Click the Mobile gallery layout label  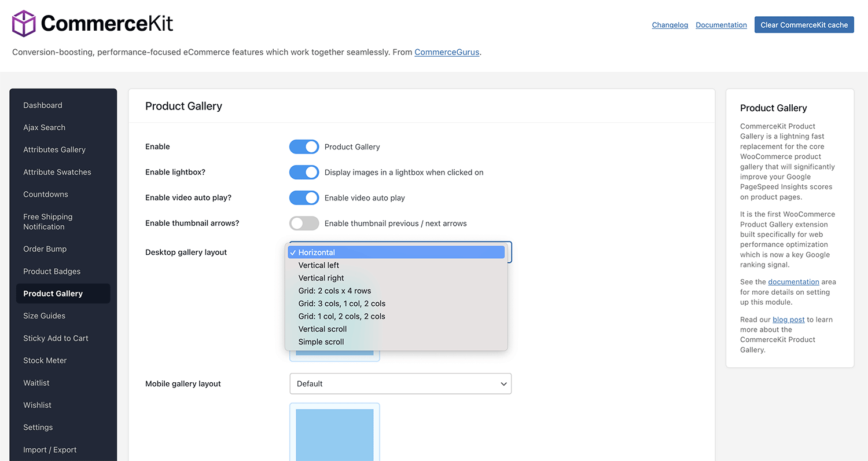tap(183, 384)
